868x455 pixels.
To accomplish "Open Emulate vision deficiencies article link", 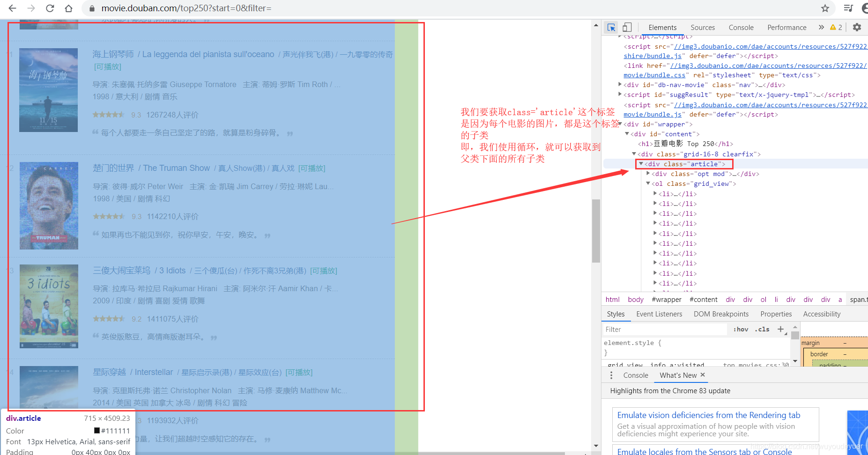I will click(709, 415).
